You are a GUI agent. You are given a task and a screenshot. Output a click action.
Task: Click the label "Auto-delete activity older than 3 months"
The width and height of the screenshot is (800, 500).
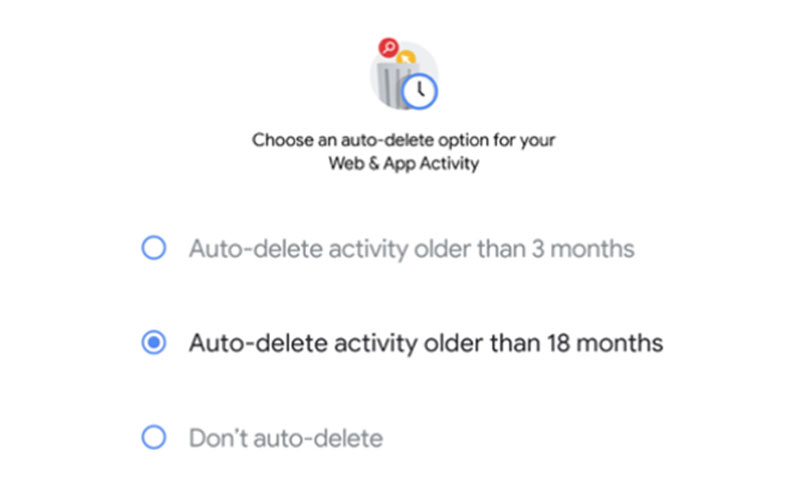[412, 249]
